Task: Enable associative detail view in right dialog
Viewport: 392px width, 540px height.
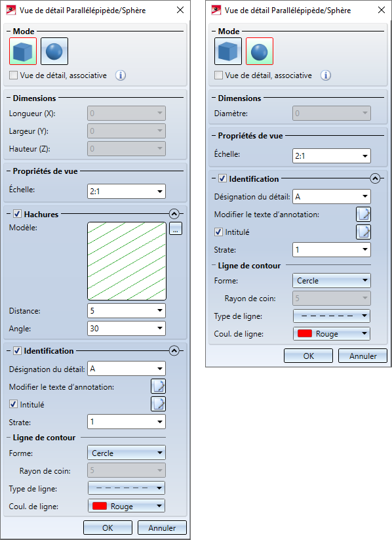Action: [x=218, y=75]
